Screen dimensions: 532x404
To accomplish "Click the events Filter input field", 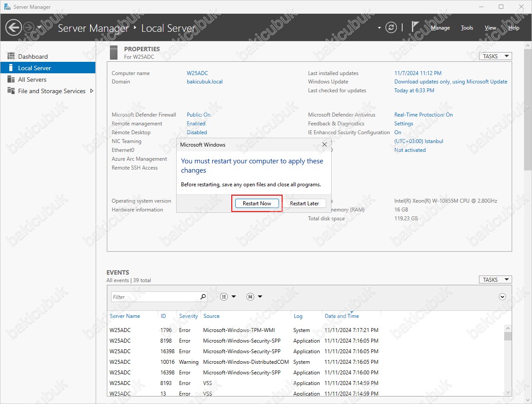I will point(155,297).
